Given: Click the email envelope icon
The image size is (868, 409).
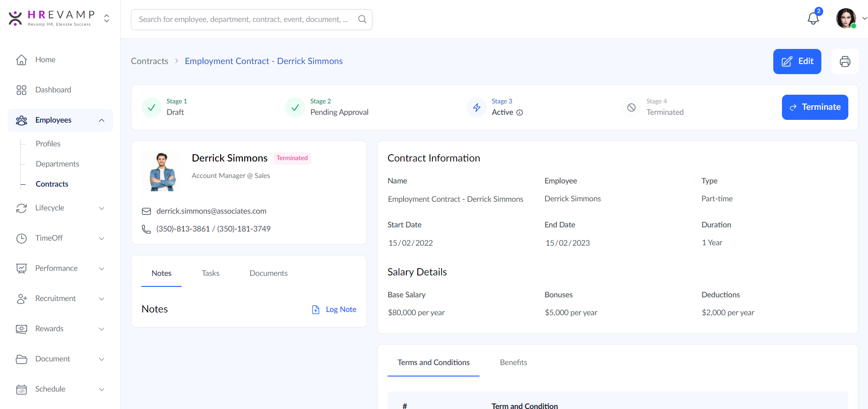Looking at the screenshot, I should [x=146, y=211].
